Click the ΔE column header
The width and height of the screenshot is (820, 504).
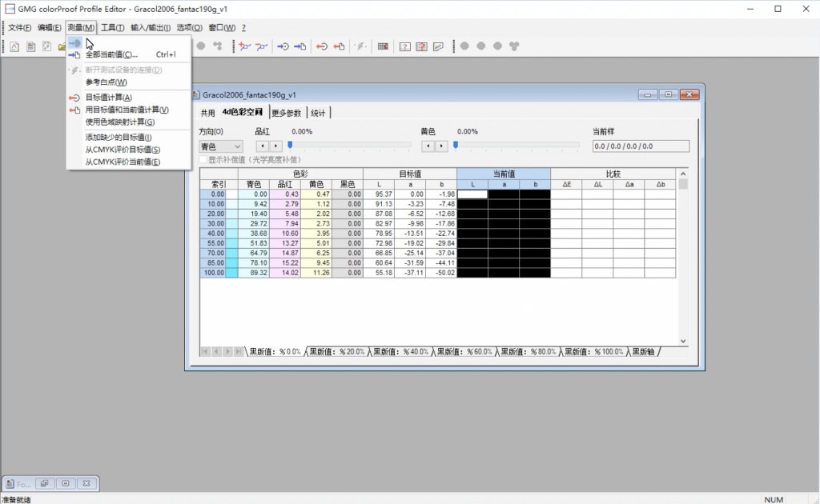click(x=566, y=184)
